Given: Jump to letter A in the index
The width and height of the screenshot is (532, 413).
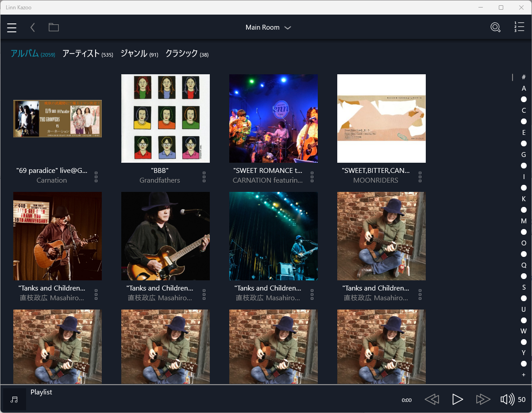Looking at the screenshot, I should pyautogui.click(x=524, y=88).
